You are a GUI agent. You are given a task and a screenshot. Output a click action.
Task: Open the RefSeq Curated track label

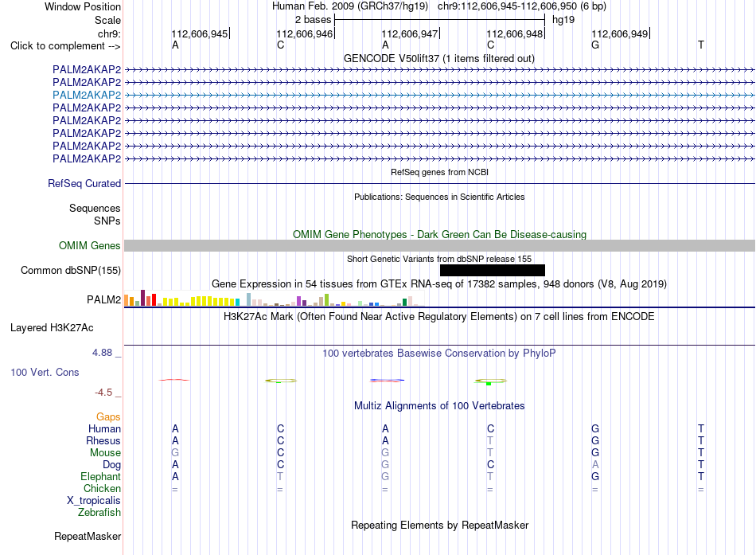coord(84,183)
